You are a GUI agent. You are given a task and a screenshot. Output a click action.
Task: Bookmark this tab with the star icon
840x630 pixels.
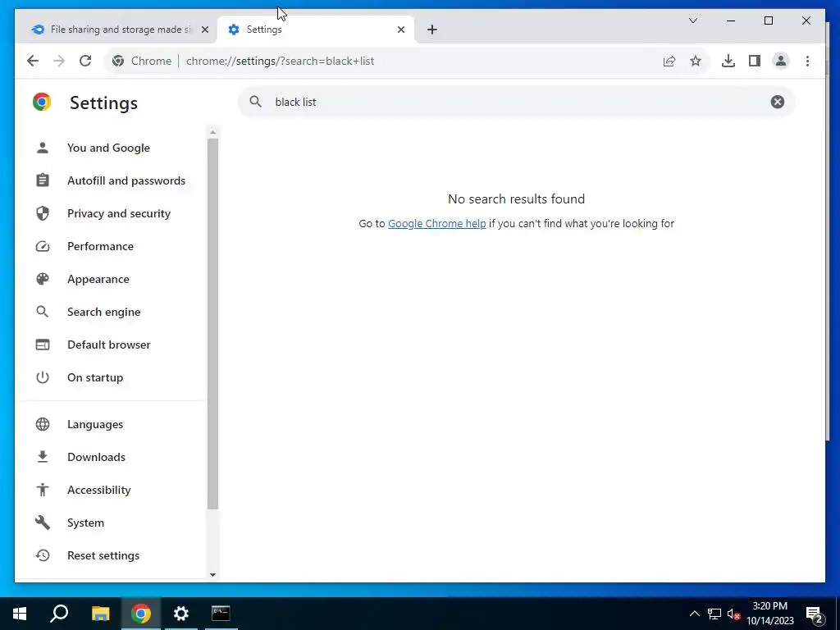coord(696,61)
